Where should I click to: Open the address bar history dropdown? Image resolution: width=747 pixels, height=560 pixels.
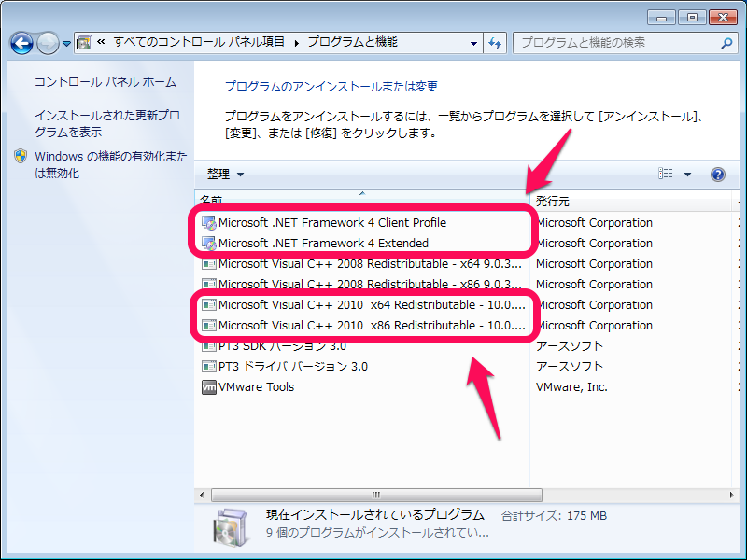[x=473, y=43]
